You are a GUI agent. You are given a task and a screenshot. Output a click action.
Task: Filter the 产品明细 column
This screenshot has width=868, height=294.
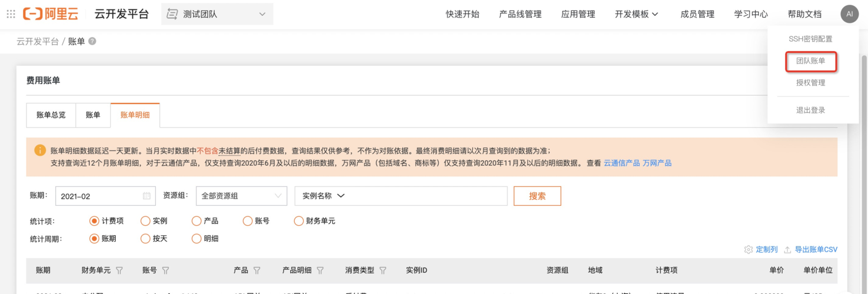[320, 270]
